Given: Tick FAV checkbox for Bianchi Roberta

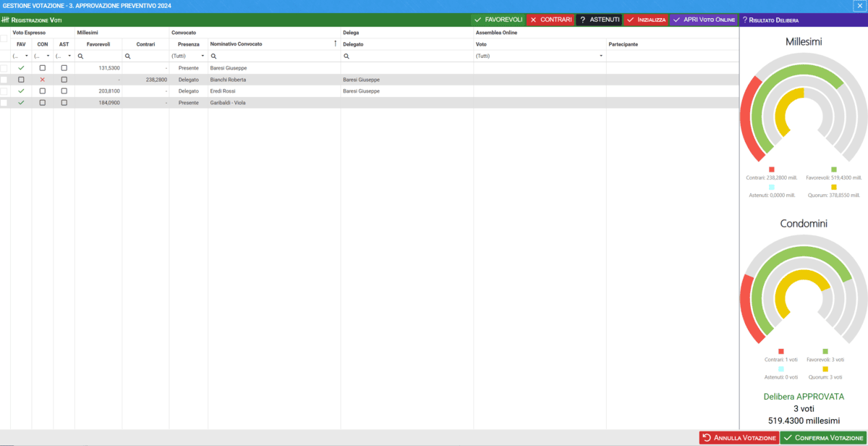Looking at the screenshot, I should click(x=21, y=80).
